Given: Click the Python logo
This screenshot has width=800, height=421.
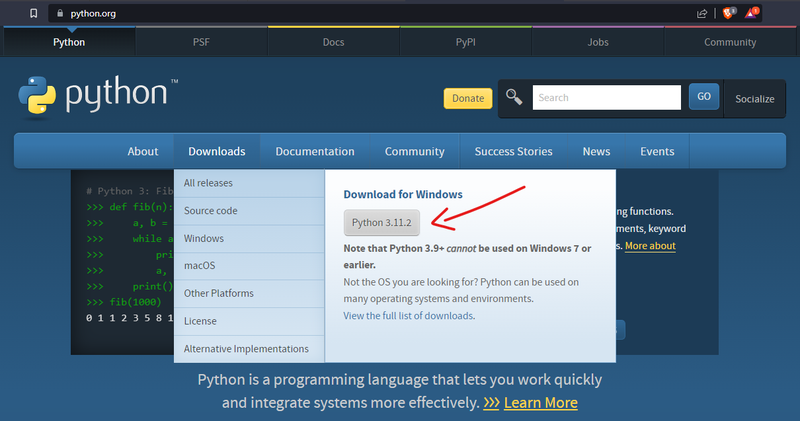Looking at the screenshot, I should click(x=98, y=96).
